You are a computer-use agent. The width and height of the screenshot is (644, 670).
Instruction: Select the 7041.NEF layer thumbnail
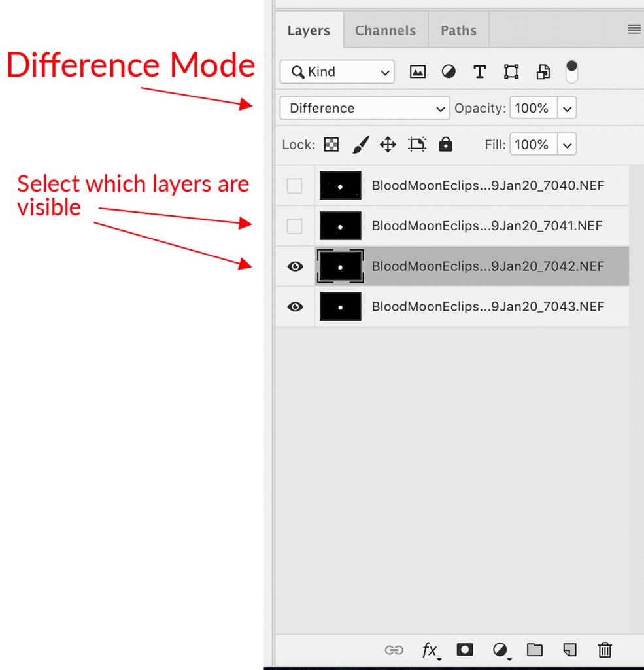pos(341,226)
